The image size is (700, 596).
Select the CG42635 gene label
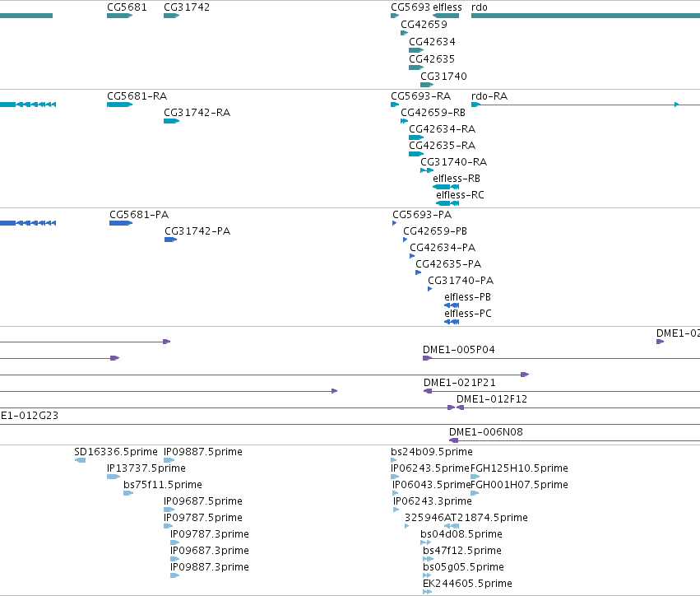tap(432, 59)
